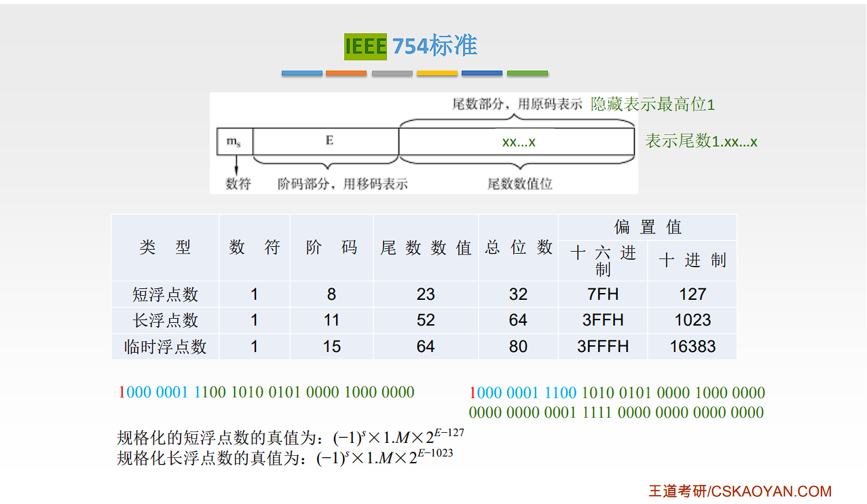
Task: Click the "E" exponent box in diagram
Action: click(x=325, y=141)
